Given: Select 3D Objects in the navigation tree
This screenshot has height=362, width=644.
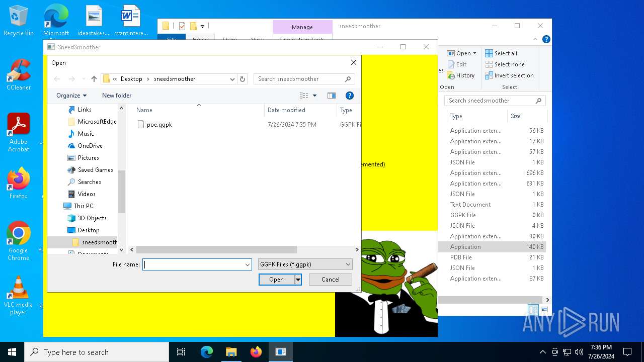Looking at the screenshot, I should [92, 218].
